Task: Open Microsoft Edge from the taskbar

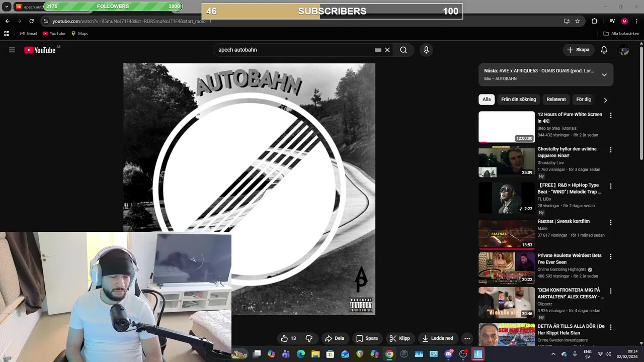Action: [301, 354]
